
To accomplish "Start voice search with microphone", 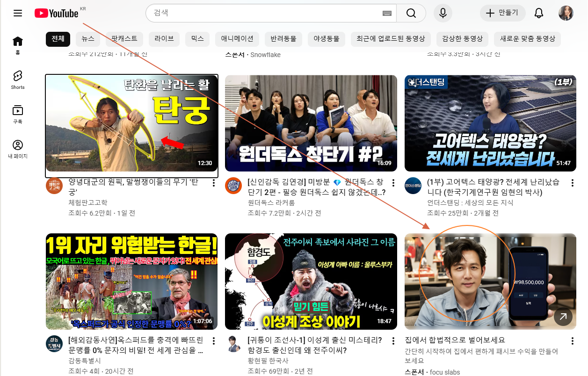I will pyautogui.click(x=443, y=13).
